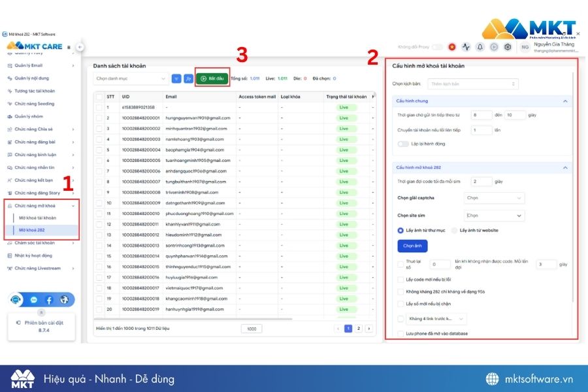Click the Chức năng mở khoá lock icon
The height and width of the screenshot is (392, 588).
[x=10, y=206]
